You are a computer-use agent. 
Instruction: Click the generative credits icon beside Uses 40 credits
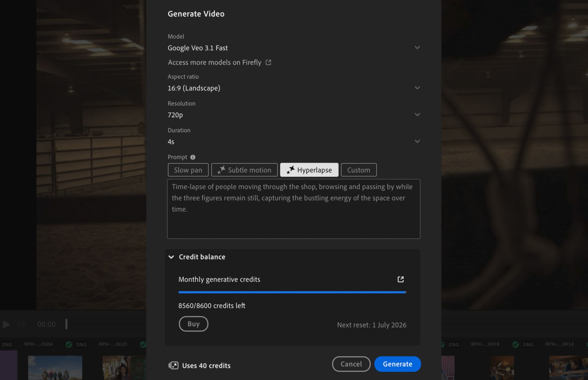point(173,365)
